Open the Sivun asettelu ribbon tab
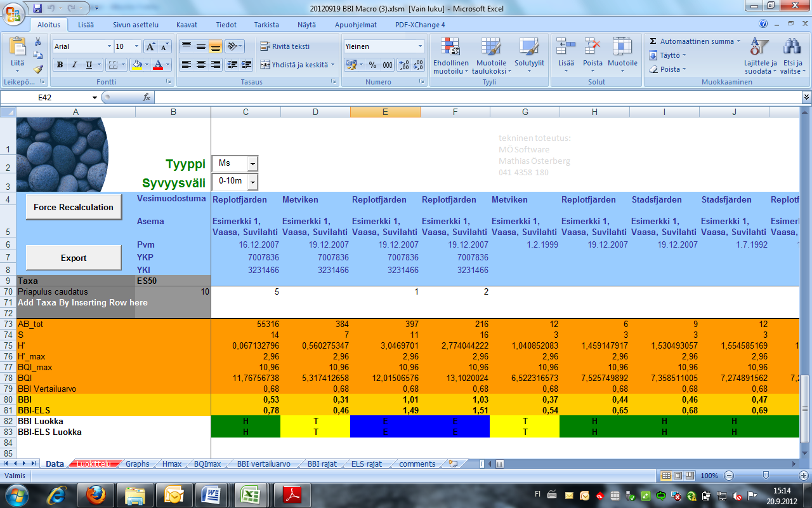 (x=136, y=25)
